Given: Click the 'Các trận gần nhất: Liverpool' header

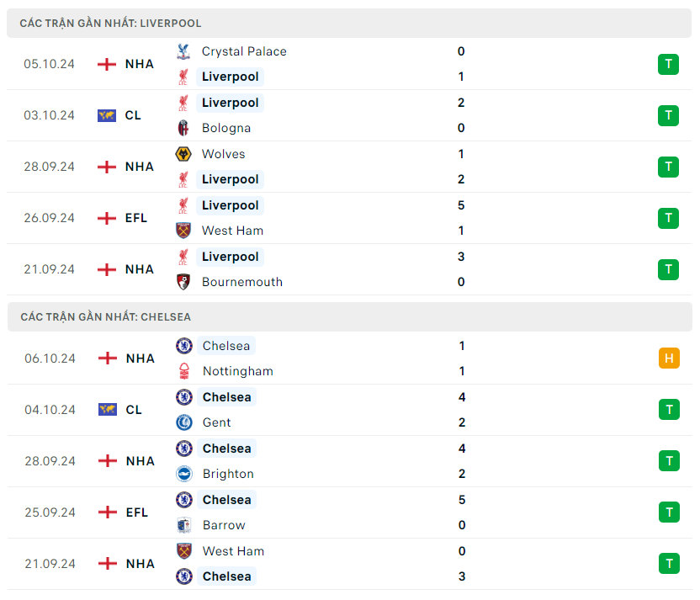Looking at the screenshot, I should [110, 24].
